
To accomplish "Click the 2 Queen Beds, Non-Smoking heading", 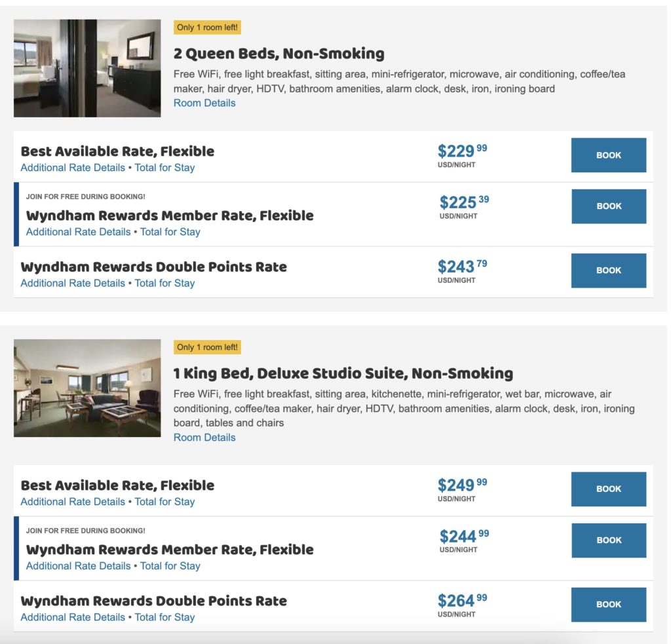I will coord(278,54).
